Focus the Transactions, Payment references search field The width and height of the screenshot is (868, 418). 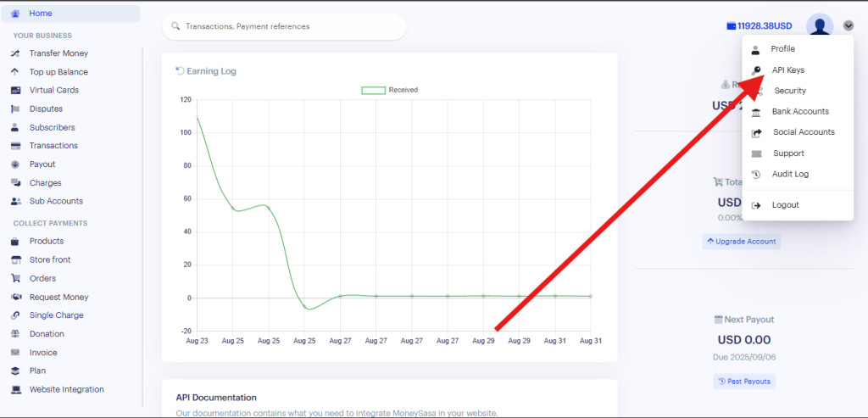click(288, 26)
